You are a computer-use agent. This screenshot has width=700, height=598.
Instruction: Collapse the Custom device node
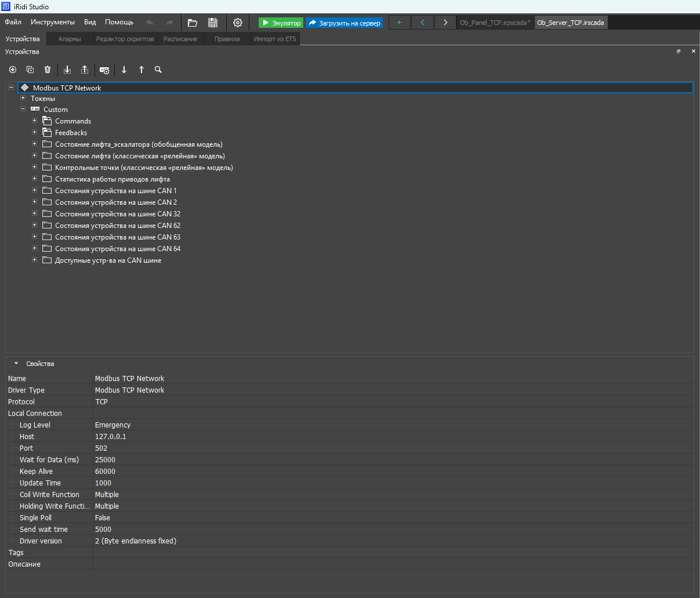(23, 108)
